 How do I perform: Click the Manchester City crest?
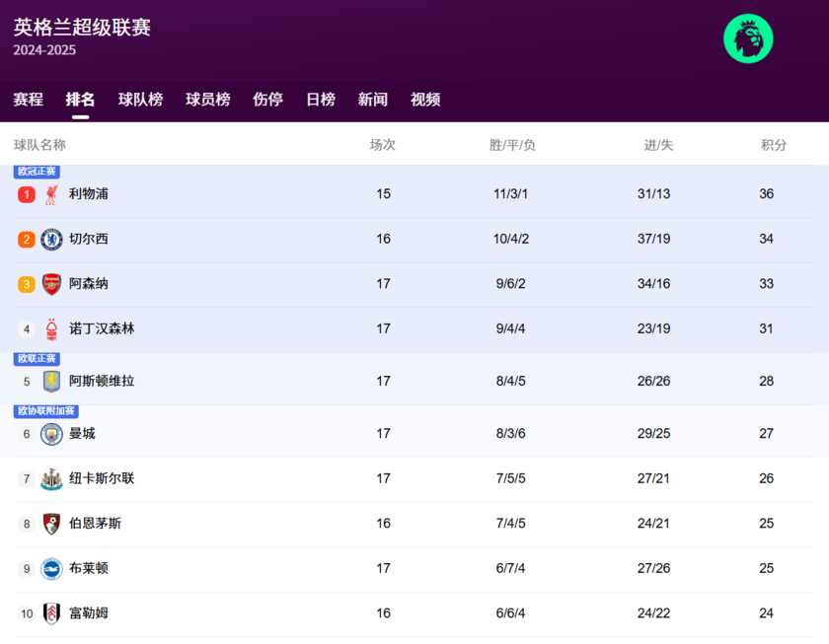click(x=49, y=434)
